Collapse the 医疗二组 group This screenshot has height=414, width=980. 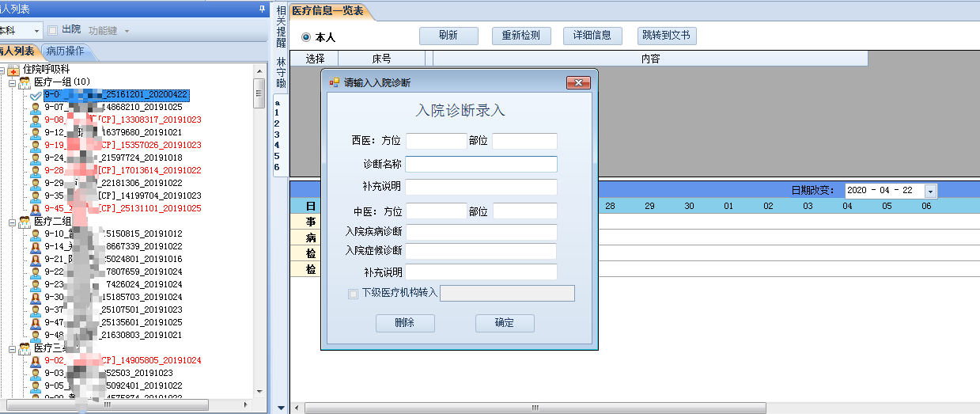tap(13, 222)
